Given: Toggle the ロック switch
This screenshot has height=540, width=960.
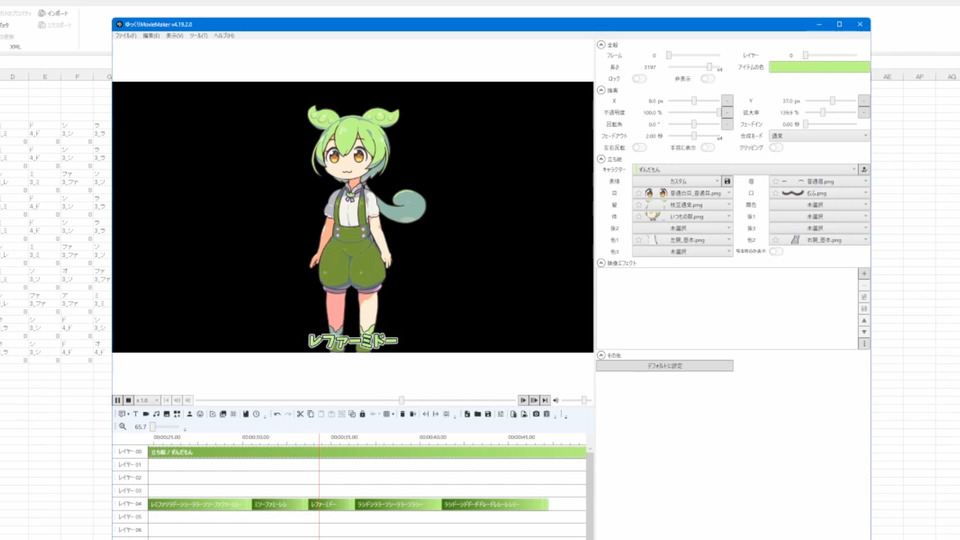Looking at the screenshot, I should pos(639,78).
